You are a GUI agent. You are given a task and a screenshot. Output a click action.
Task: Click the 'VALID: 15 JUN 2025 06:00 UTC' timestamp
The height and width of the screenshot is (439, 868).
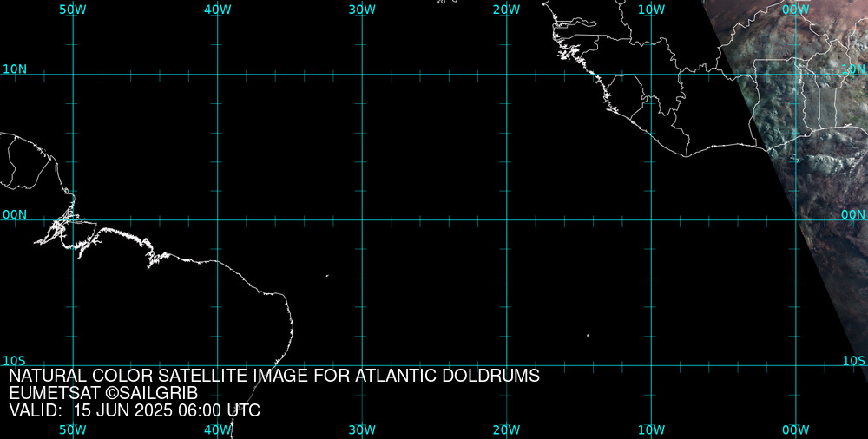click(135, 411)
